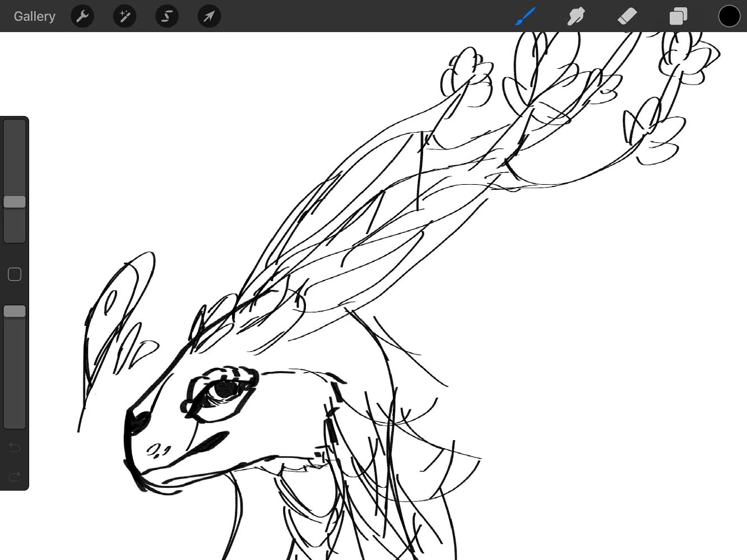747x560 pixels.
Task: Return to the Gallery
Action: click(x=34, y=16)
